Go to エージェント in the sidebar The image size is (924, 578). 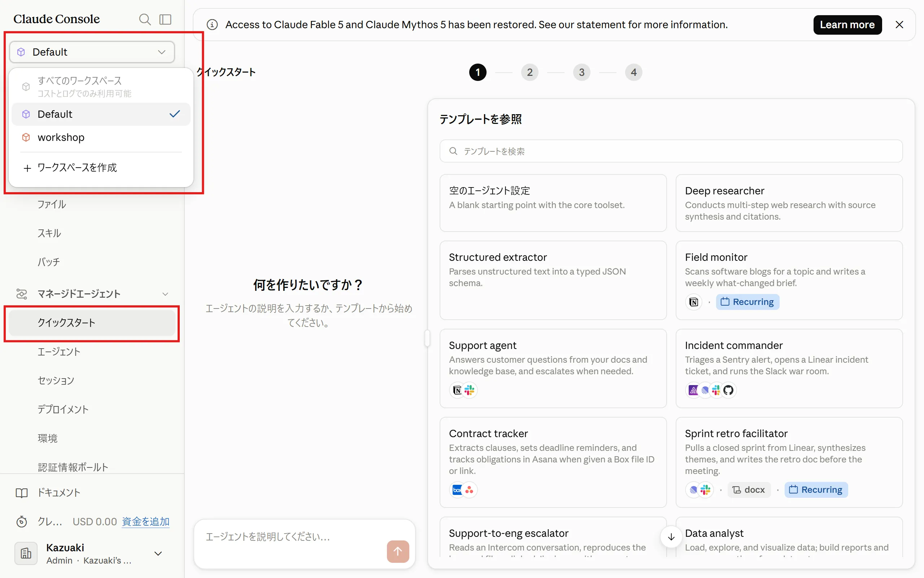tap(59, 352)
